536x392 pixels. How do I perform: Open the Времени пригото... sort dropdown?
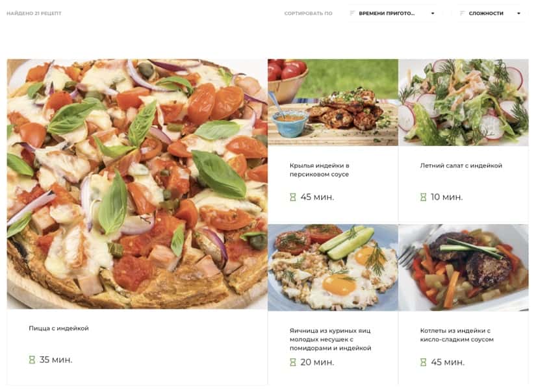point(392,14)
